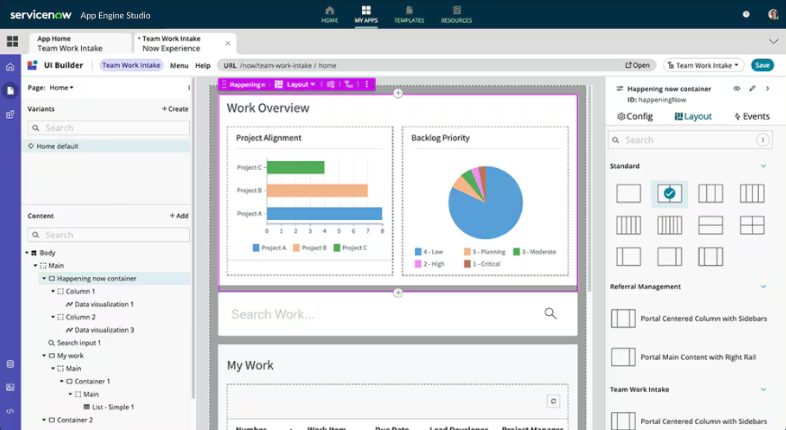786x430 pixels.
Task: Switch to the Layout tab
Action: point(693,116)
